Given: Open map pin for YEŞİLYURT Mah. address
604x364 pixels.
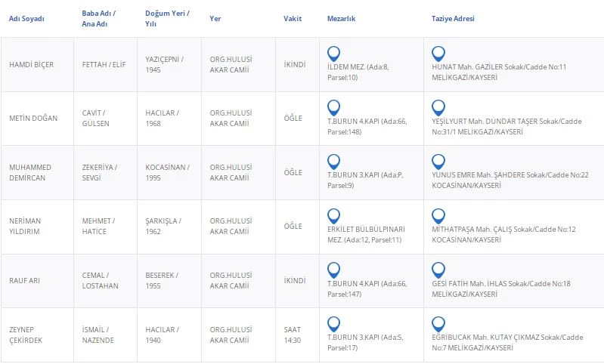Looking at the screenshot, I should coord(438,107).
